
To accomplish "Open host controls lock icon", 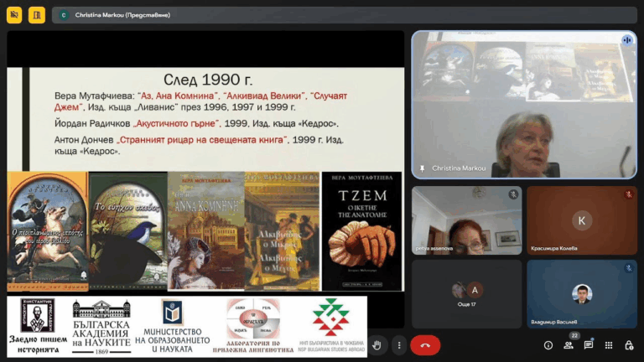I will [629, 345].
